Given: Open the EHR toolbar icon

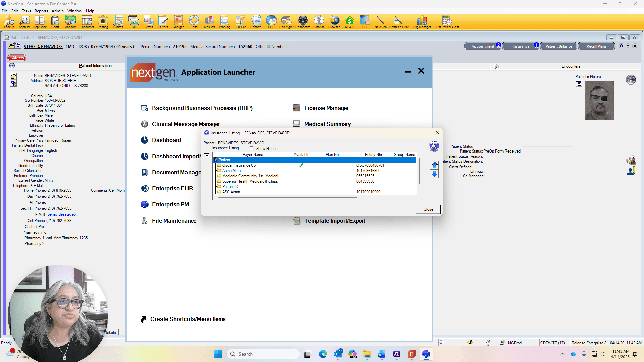Looking at the screenshot, I should click(x=271, y=22).
